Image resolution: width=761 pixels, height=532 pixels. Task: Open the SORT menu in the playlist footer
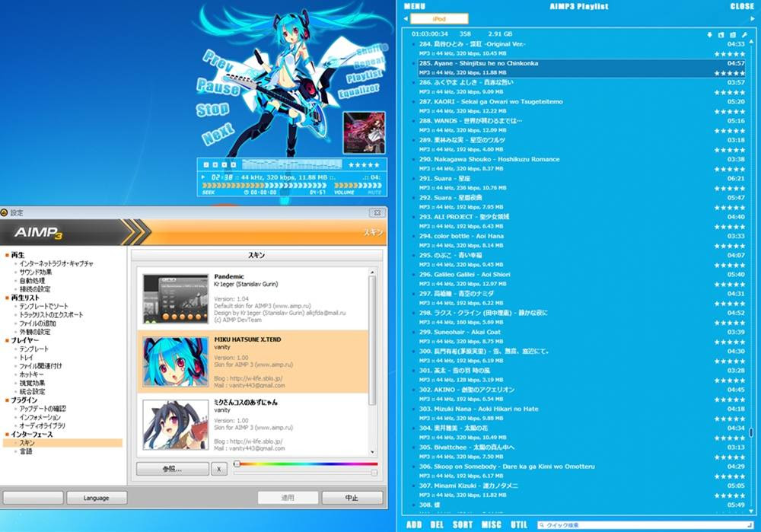pos(463,524)
